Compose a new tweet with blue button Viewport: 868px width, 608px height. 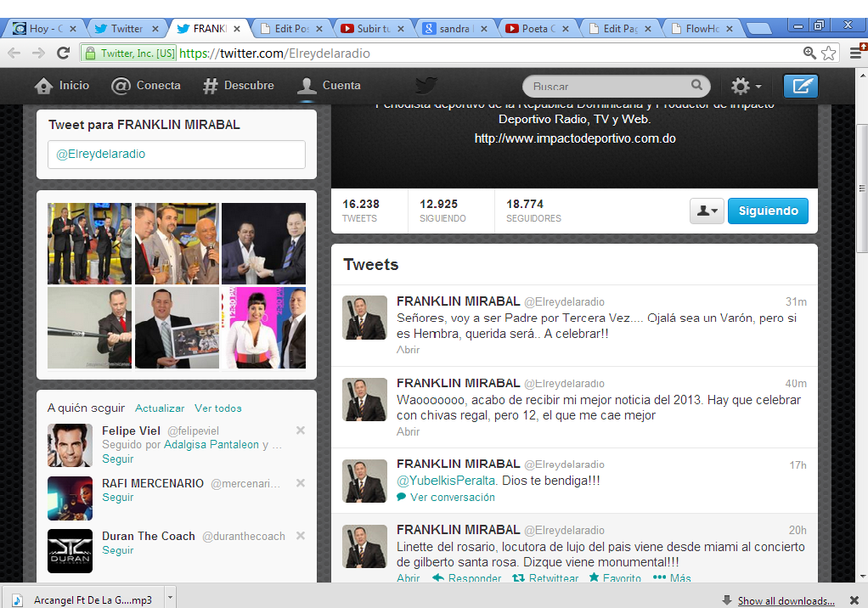800,86
